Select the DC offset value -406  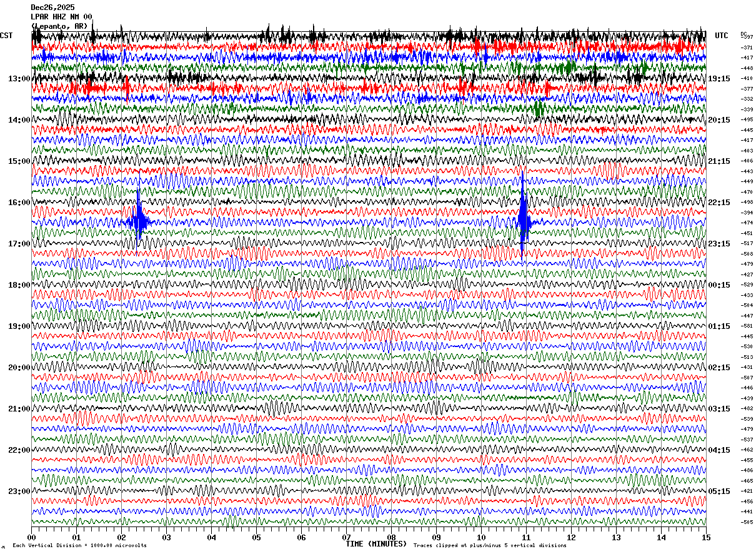(747, 161)
